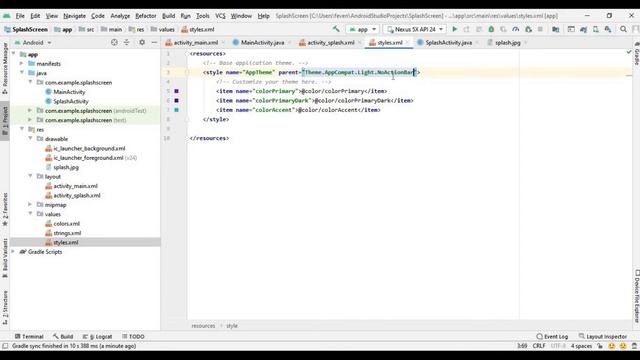Collapse the app module tree node
Image resolution: width=640 pixels, height=360 pixels.
tap(13, 54)
